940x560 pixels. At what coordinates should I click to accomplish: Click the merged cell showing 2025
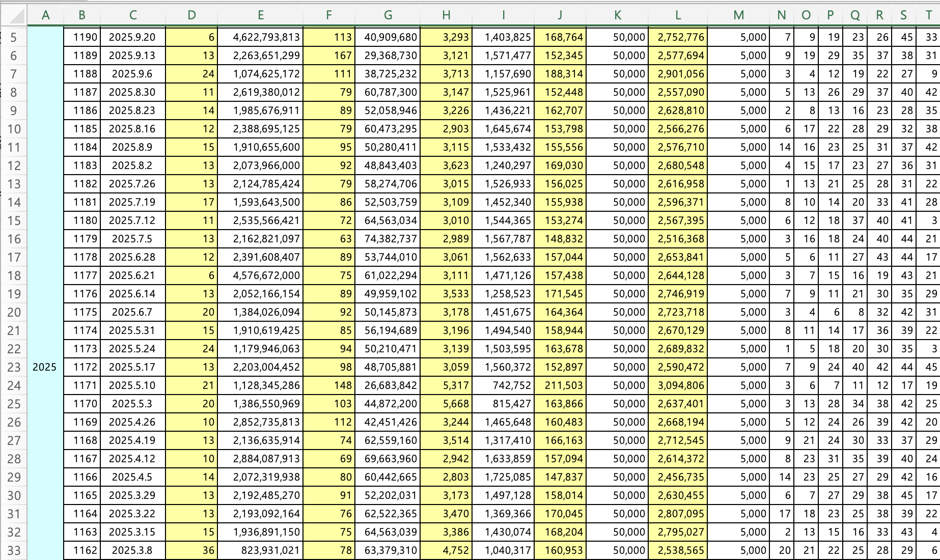pos(45,294)
